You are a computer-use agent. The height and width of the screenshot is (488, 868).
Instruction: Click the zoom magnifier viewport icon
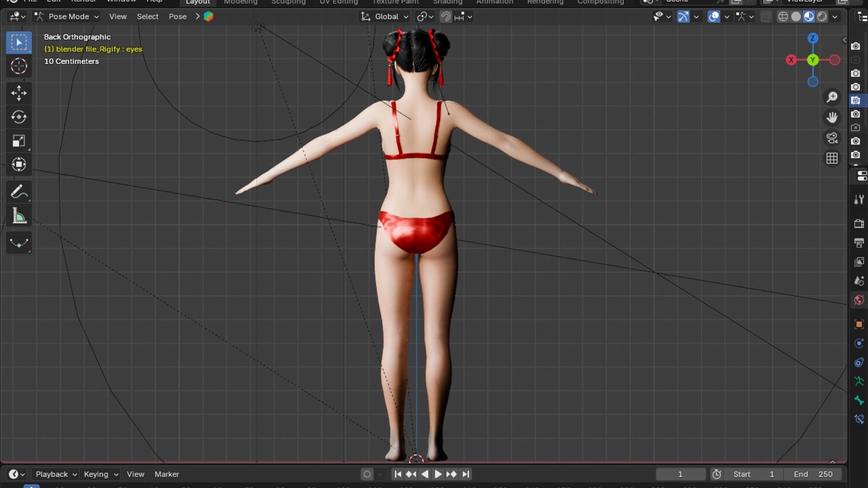(832, 97)
